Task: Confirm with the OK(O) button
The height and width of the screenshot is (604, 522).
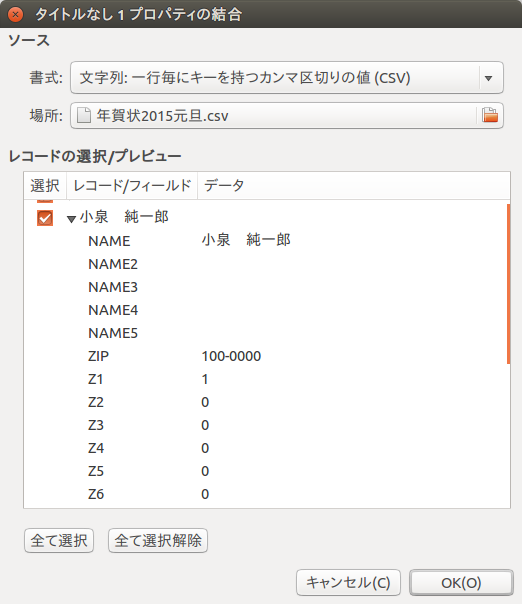Action: [x=461, y=582]
